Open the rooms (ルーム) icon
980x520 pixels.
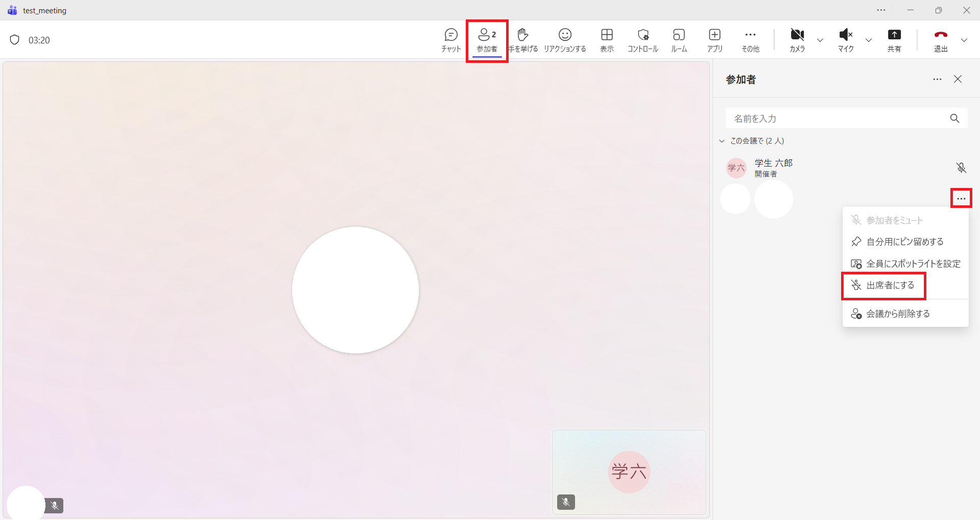679,40
